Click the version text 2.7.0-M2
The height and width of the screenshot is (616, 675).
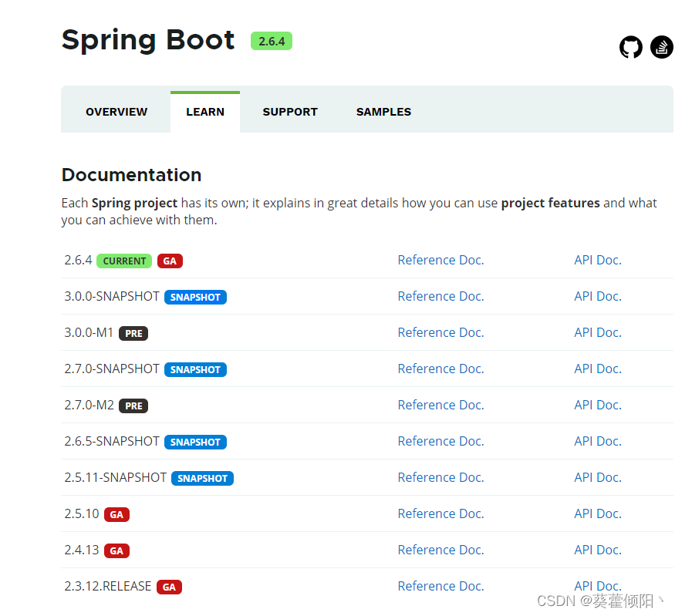(x=89, y=406)
